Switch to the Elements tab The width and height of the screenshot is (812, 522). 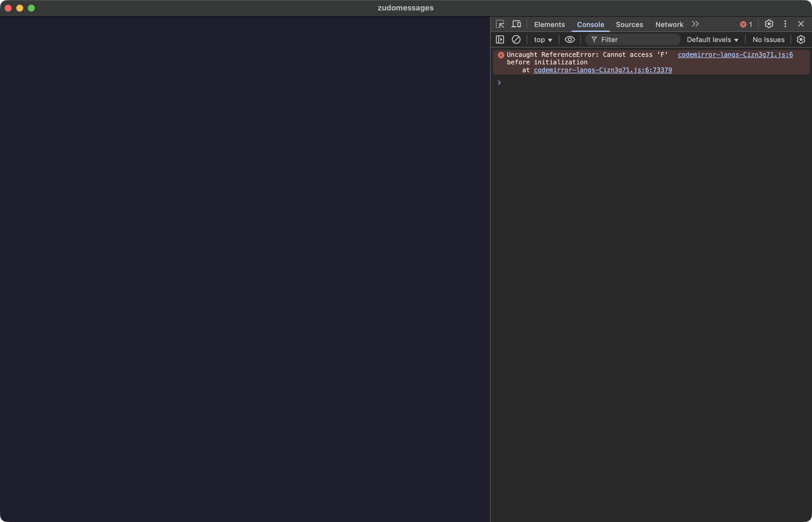click(549, 24)
